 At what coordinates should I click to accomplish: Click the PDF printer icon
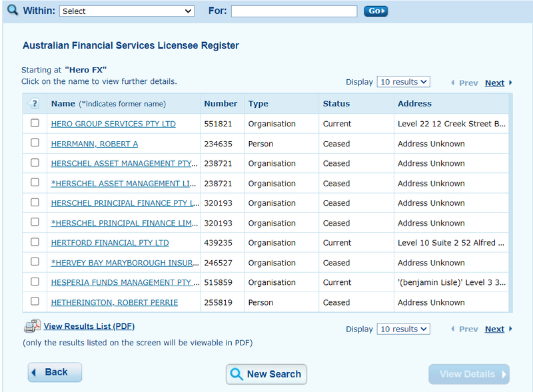[x=32, y=325]
